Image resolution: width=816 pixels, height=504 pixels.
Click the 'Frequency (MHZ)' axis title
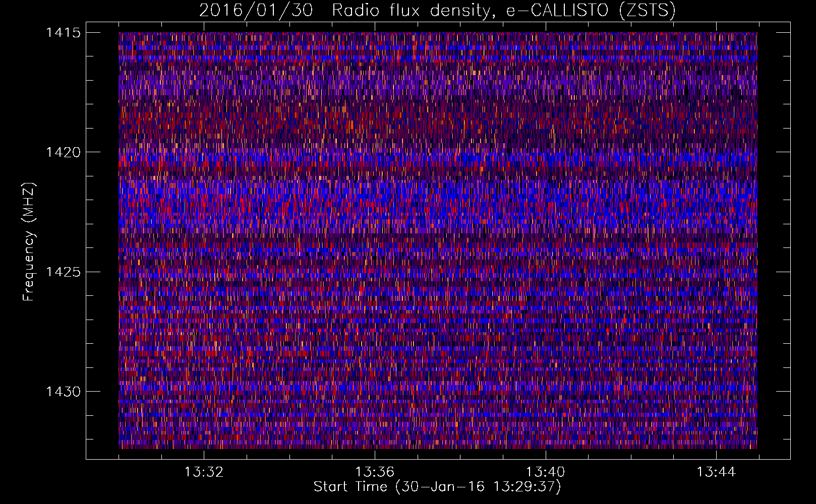click(x=29, y=242)
